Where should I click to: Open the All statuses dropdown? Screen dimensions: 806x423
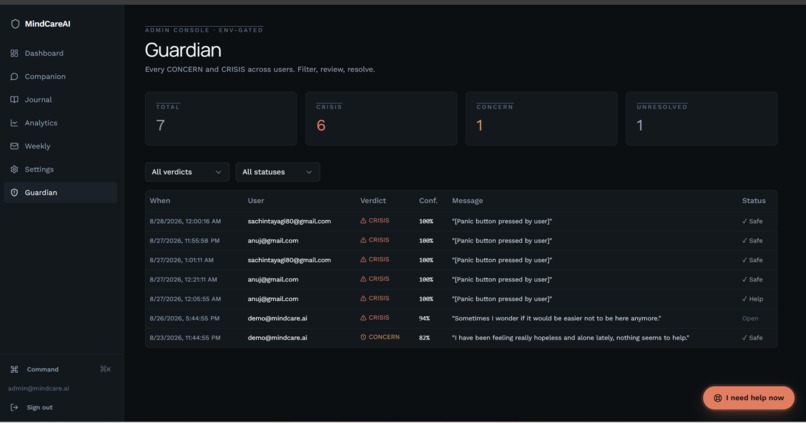278,172
